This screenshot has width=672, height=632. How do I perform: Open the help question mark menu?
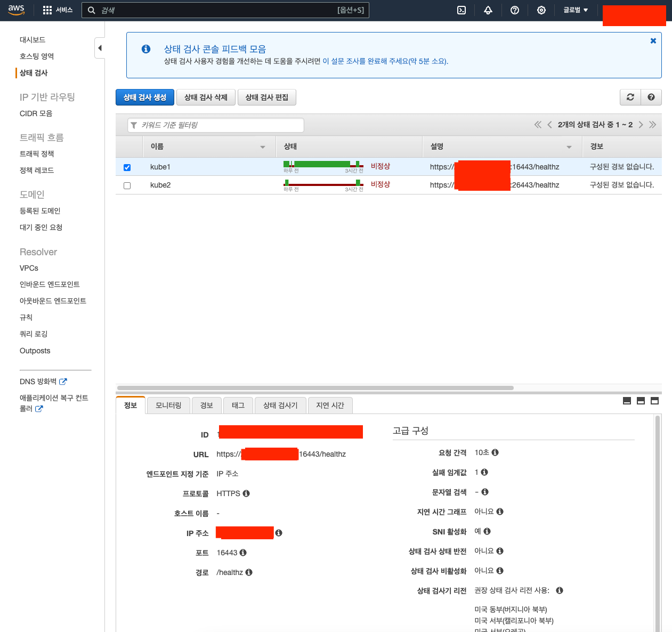click(515, 10)
